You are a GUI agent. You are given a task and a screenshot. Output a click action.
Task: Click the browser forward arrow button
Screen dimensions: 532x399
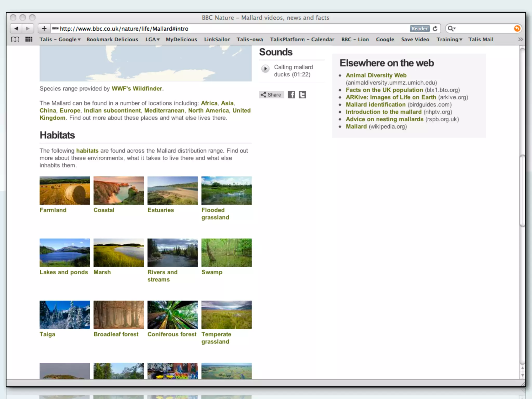point(28,29)
